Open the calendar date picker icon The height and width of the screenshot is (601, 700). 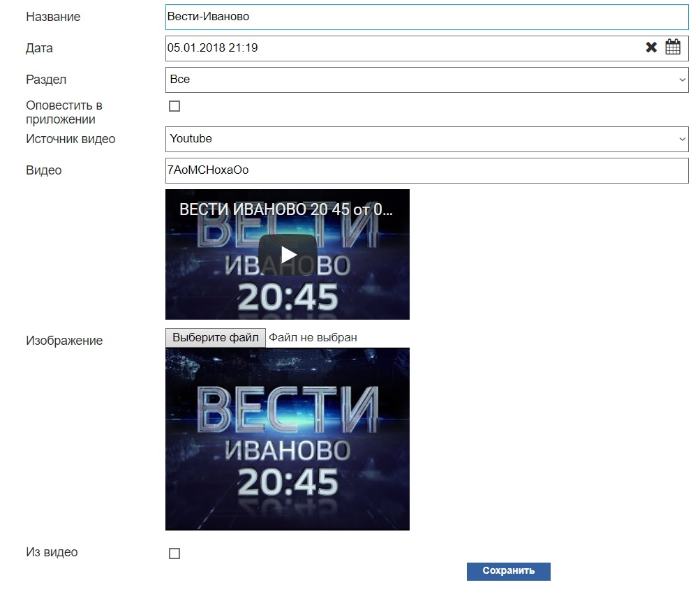pyautogui.click(x=673, y=47)
